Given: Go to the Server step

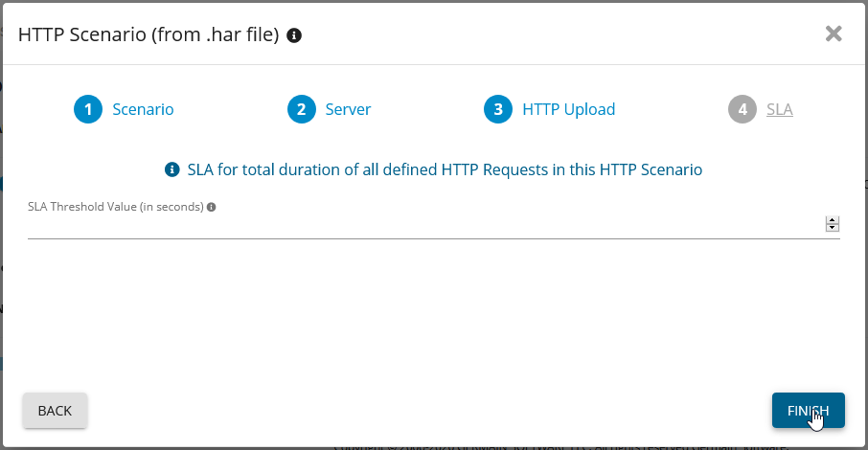Looking at the screenshot, I should pyautogui.click(x=348, y=109).
